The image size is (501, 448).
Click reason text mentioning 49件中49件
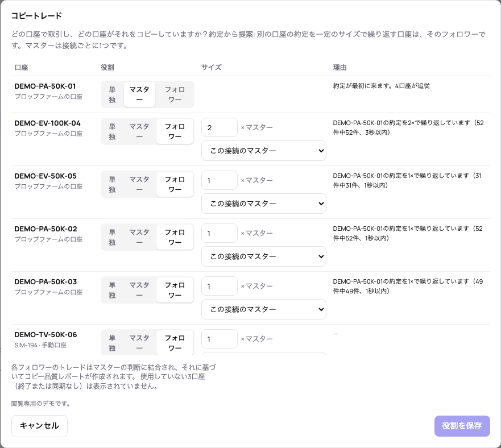[x=408, y=287]
